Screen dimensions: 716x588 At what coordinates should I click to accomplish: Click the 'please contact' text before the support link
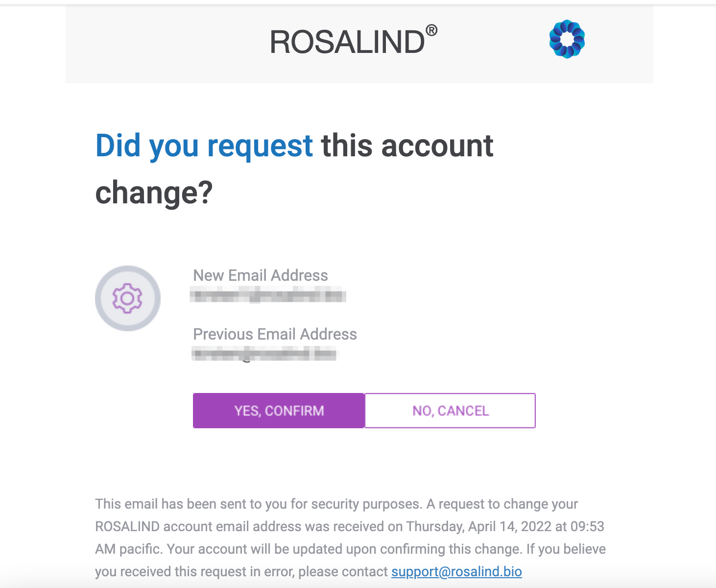coord(343,571)
